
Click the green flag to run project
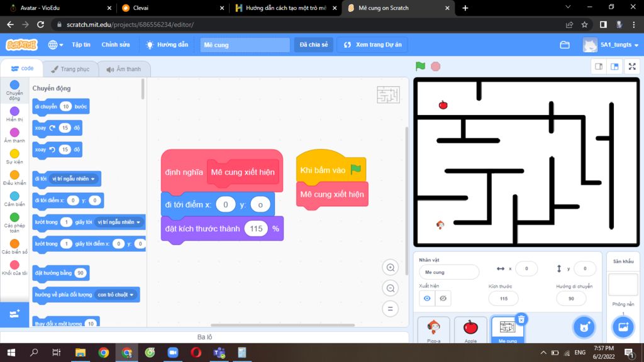[x=420, y=67]
